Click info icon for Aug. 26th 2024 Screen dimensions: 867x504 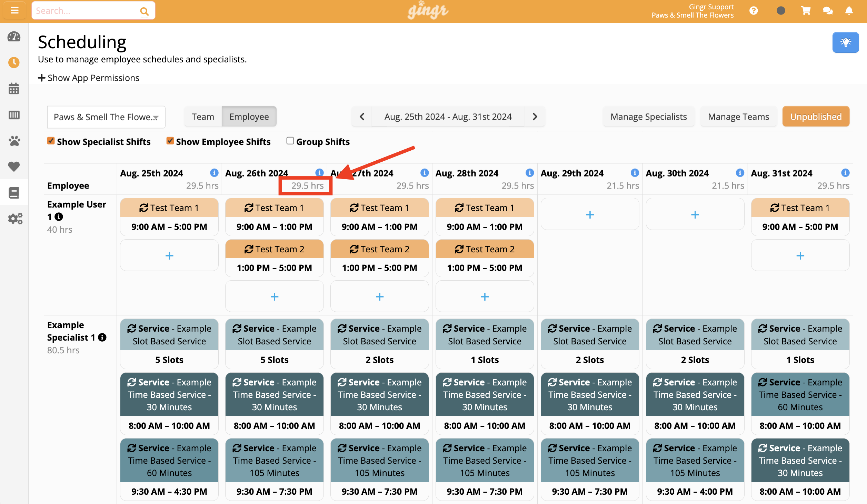[319, 173]
